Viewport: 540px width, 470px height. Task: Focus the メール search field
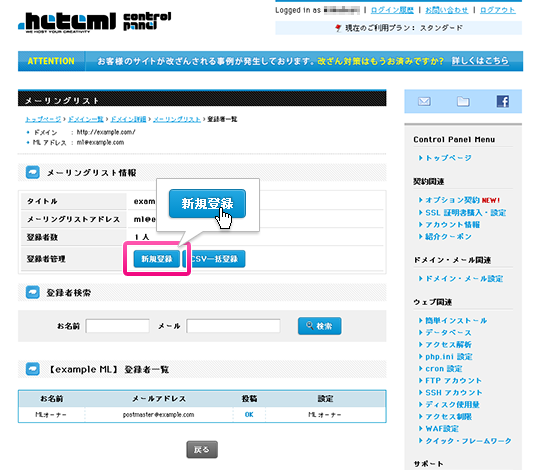pyautogui.click(x=233, y=326)
